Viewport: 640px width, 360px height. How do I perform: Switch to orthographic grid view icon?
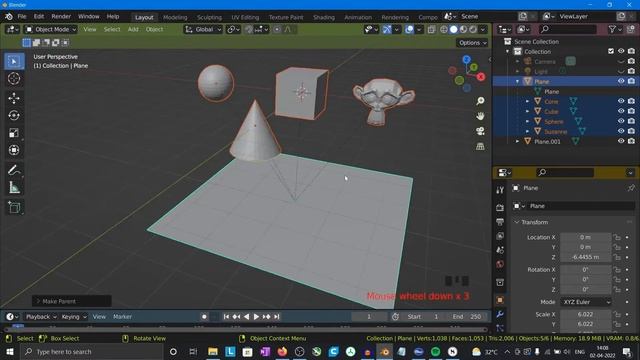480,146
